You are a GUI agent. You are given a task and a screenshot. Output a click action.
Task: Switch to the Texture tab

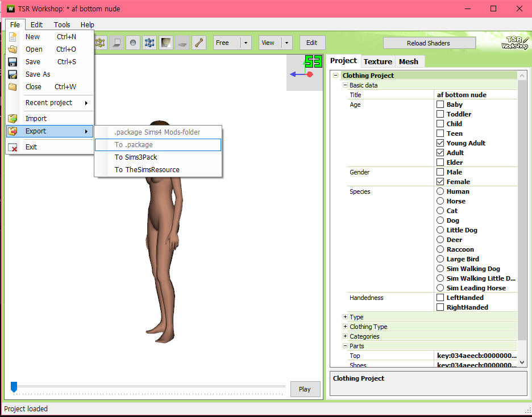coord(377,61)
